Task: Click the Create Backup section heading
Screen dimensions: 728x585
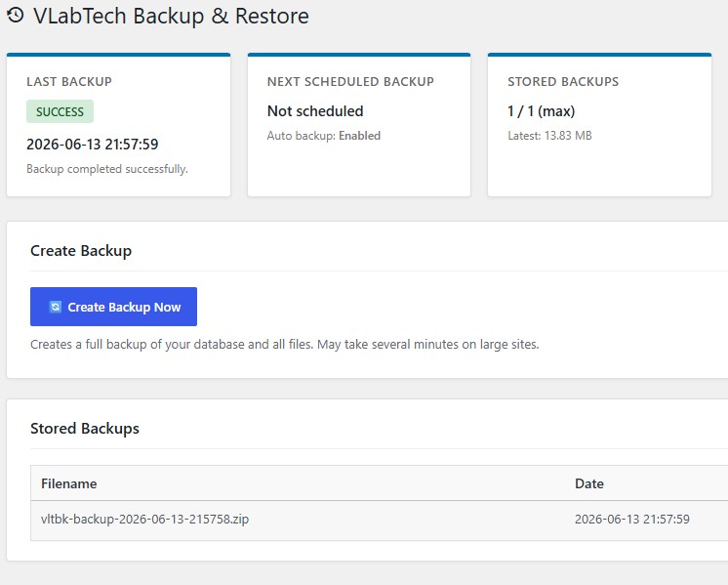Action: coord(81,250)
